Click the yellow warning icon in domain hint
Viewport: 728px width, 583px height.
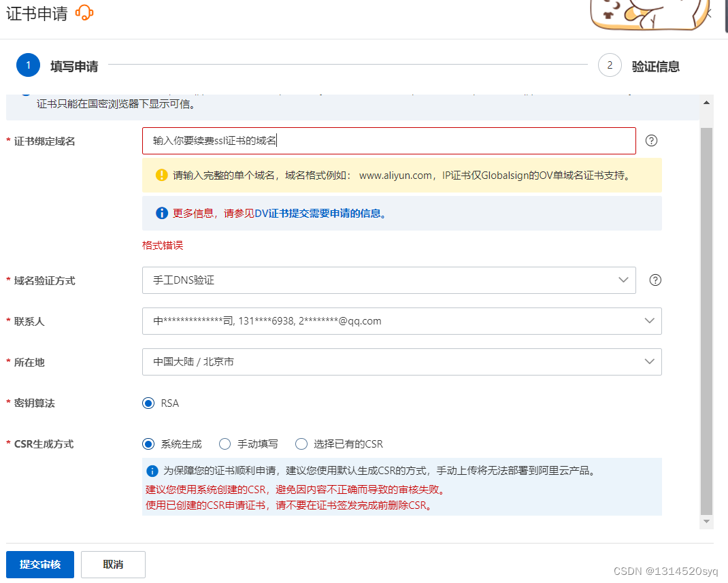pos(161,175)
